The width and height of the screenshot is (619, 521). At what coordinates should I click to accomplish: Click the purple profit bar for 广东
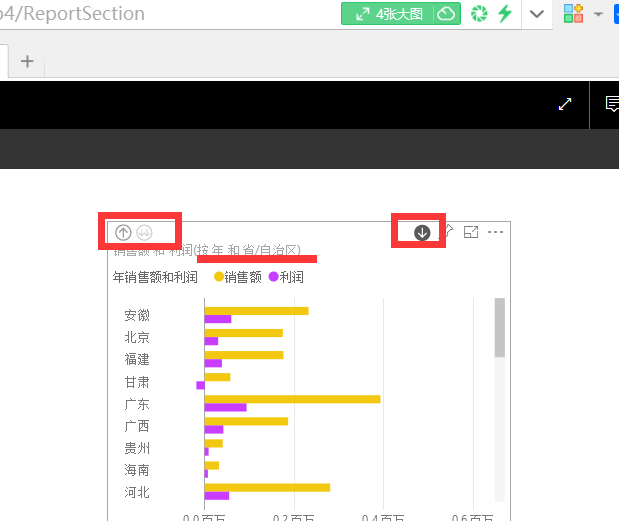click(x=225, y=407)
